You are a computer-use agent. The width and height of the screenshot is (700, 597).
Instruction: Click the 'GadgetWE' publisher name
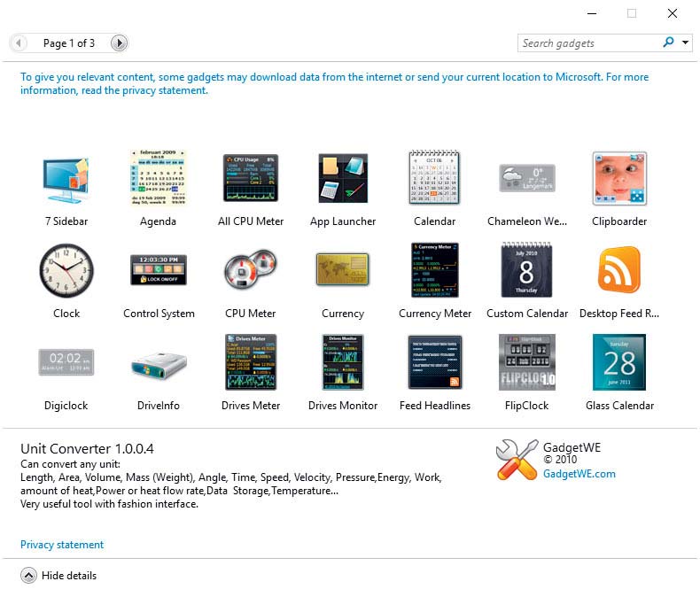(x=572, y=447)
